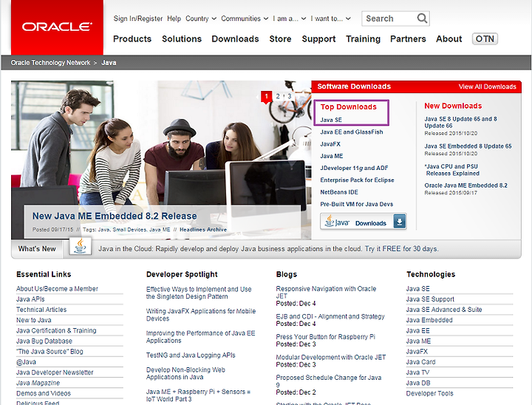Viewport: 532px width, 405px height.
Task: Open Java ME under Top Downloads
Action: point(332,156)
